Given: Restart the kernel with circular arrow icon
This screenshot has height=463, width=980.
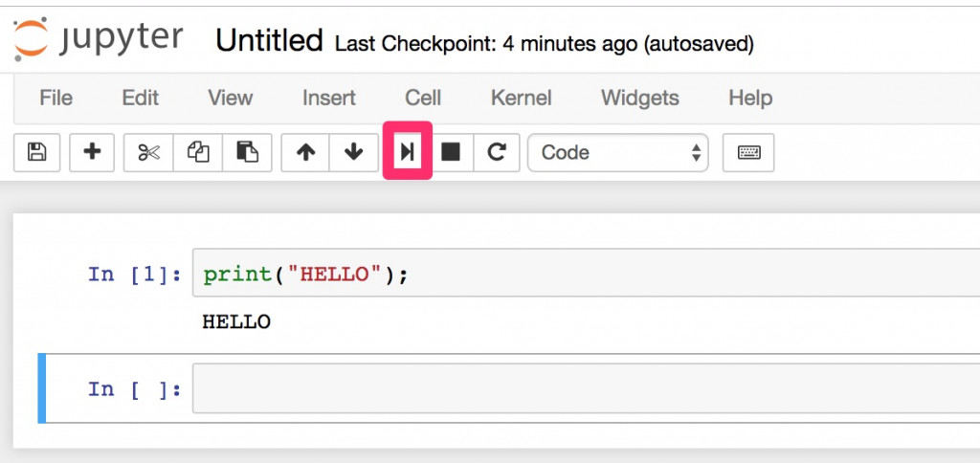Looking at the screenshot, I should [496, 152].
